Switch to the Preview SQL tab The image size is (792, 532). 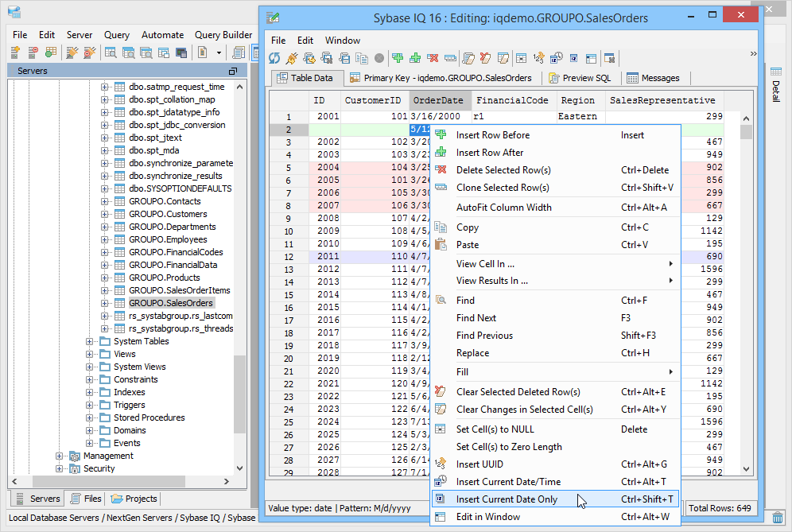(x=580, y=78)
